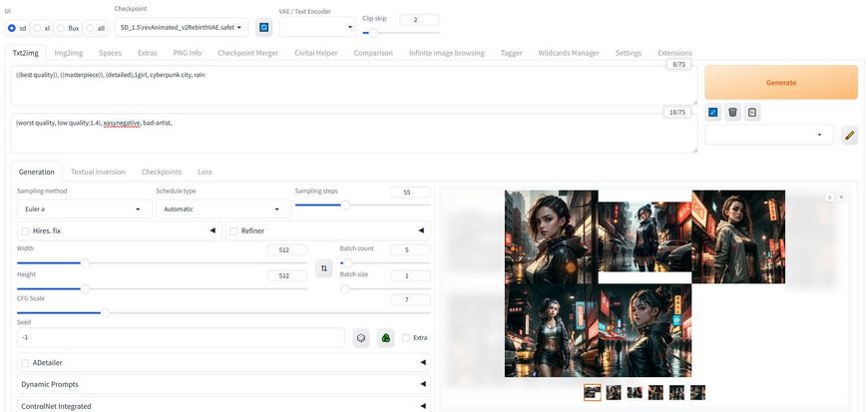868x412 pixels.
Task: Expand the ADetailer section triangle
Action: point(423,363)
